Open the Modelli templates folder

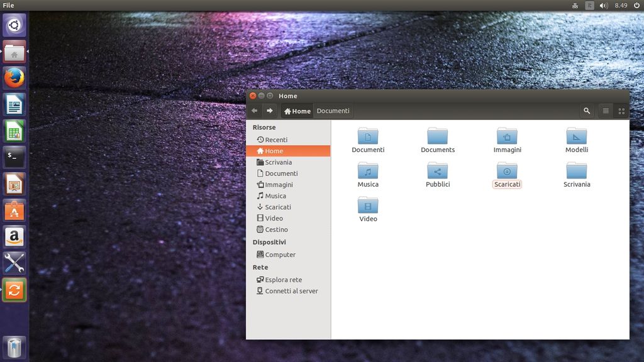[576, 136]
